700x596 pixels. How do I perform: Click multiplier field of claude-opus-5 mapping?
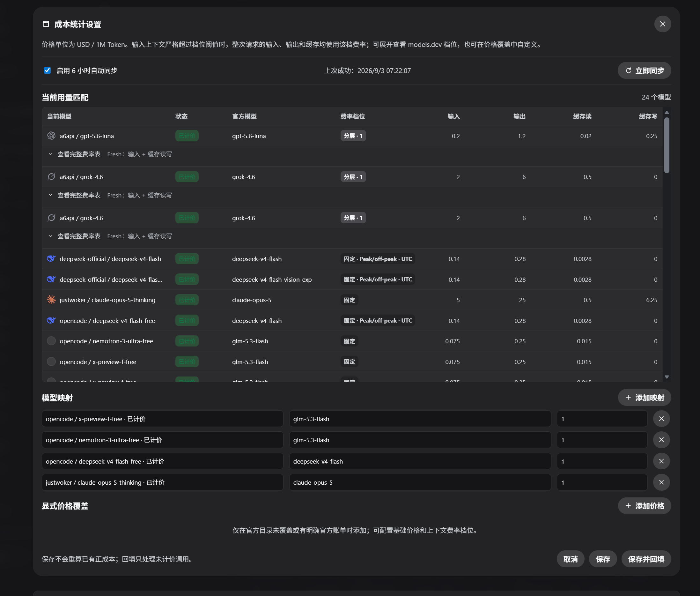tap(602, 482)
